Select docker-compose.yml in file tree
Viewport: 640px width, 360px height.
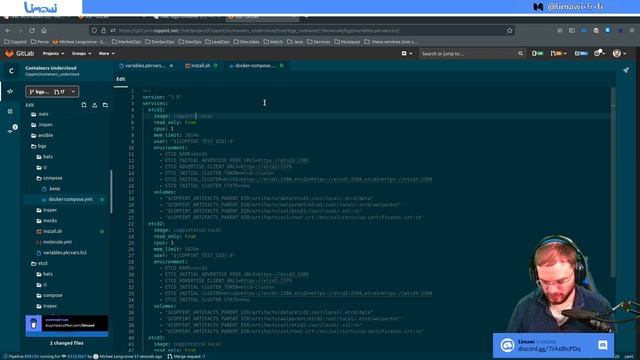tap(67, 200)
